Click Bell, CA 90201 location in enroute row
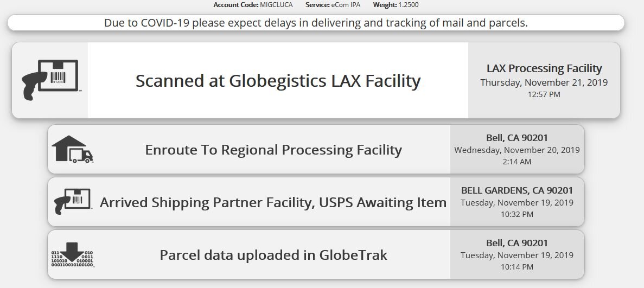Image resolution: width=644 pixels, height=288 pixels. point(517,138)
